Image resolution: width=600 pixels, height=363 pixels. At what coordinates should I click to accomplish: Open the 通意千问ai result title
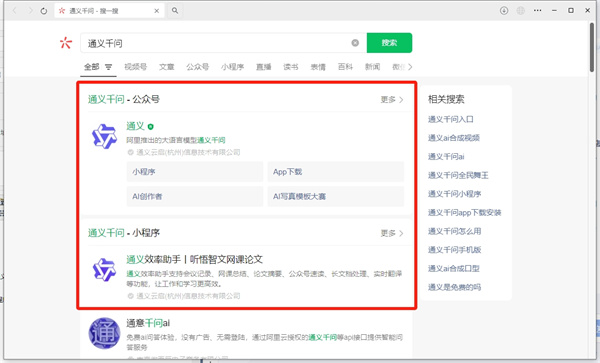click(x=148, y=323)
